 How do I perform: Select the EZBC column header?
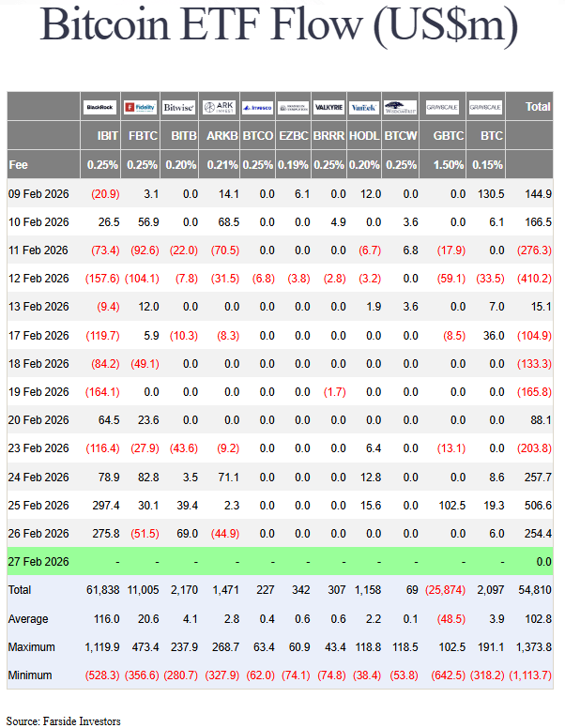point(294,136)
